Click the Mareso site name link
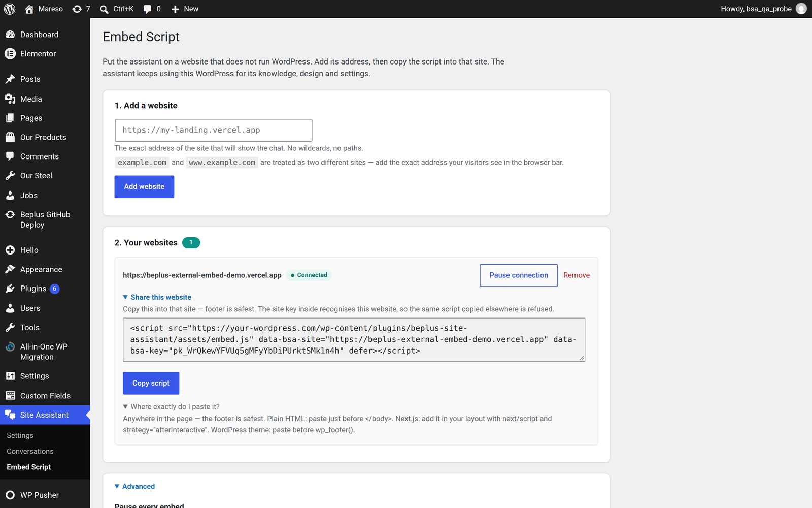812x508 pixels. pyautogui.click(x=51, y=9)
